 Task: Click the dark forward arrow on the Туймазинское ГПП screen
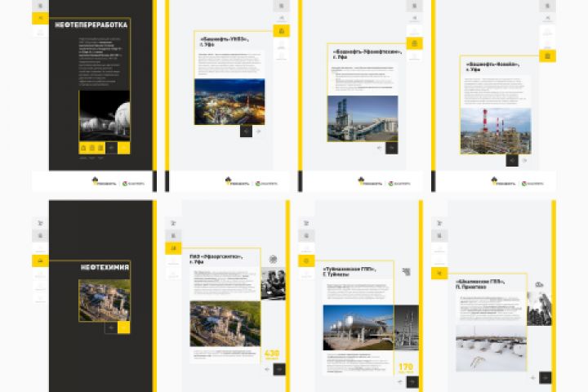click(412, 381)
